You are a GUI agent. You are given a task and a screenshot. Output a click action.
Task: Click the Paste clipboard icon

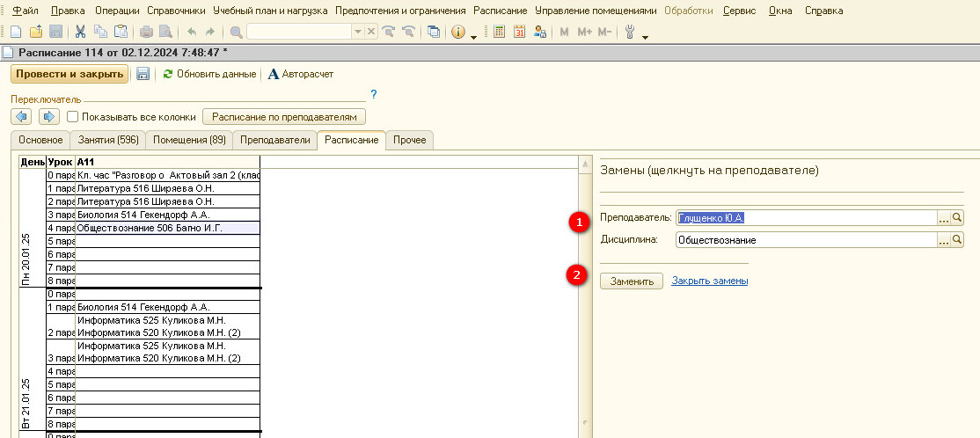pyautogui.click(x=121, y=32)
